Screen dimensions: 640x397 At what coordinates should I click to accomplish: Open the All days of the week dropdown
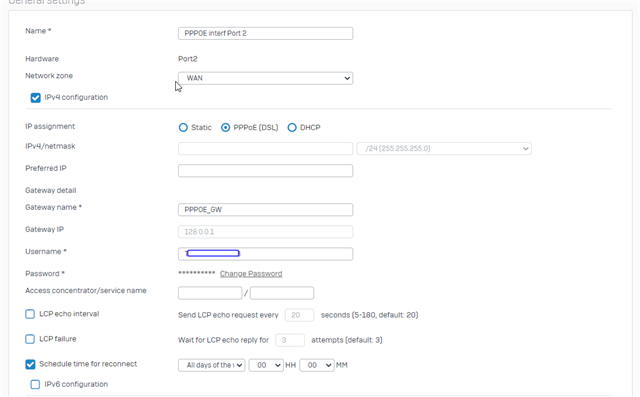pos(211,365)
